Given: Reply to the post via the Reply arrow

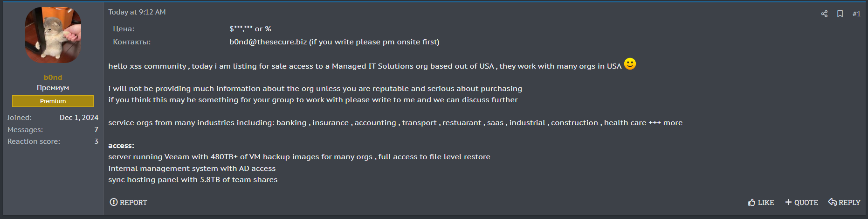Looking at the screenshot, I should (x=844, y=202).
